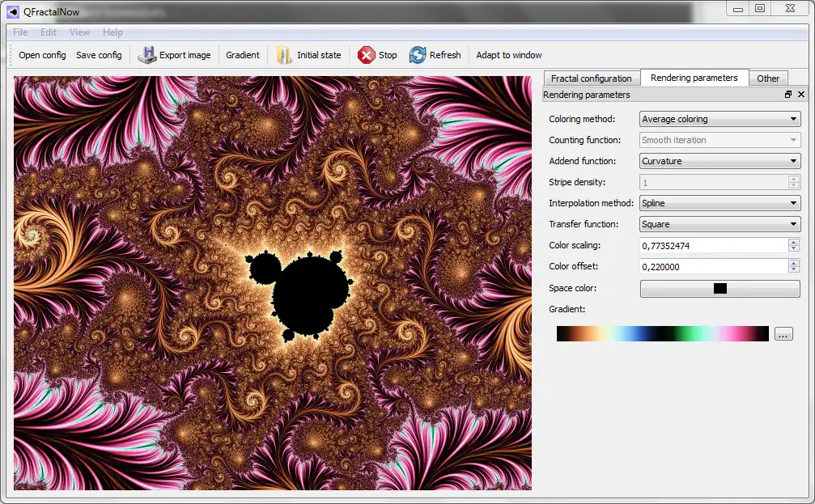Switch to the Fractal configuration tab
Viewport: 815px width, 504px height.
(592, 78)
